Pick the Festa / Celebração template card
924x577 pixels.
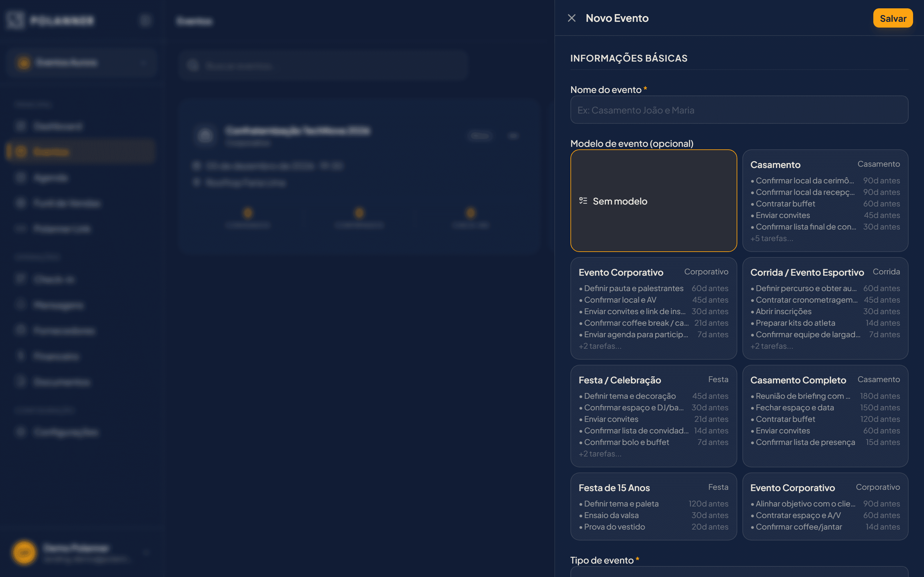pos(653,416)
